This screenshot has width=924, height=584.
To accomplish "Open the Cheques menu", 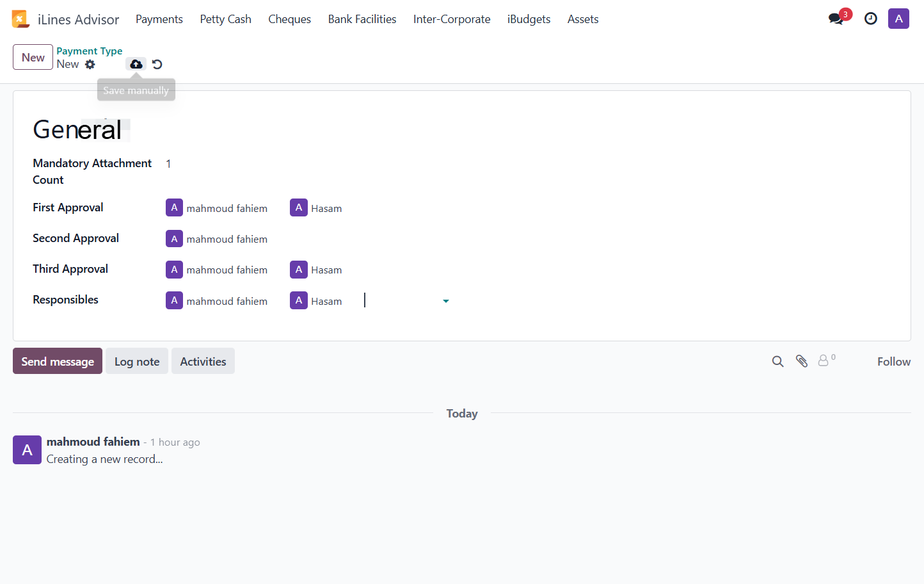I will pyautogui.click(x=289, y=19).
